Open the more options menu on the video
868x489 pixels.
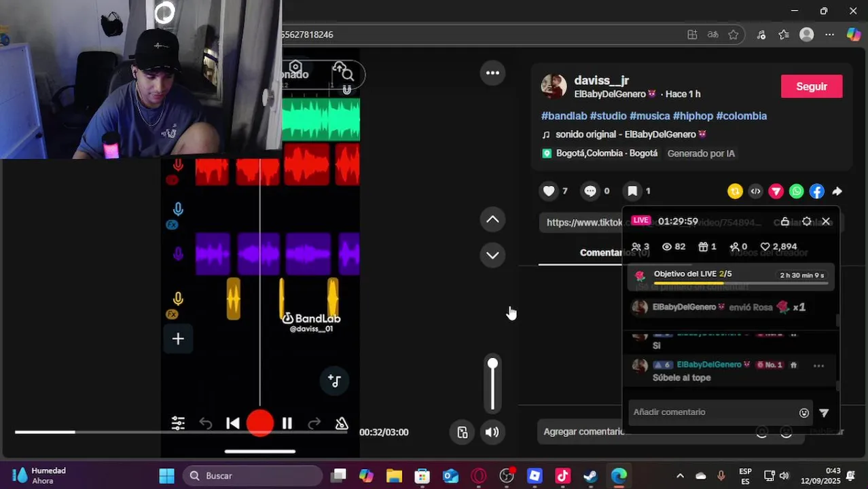492,73
